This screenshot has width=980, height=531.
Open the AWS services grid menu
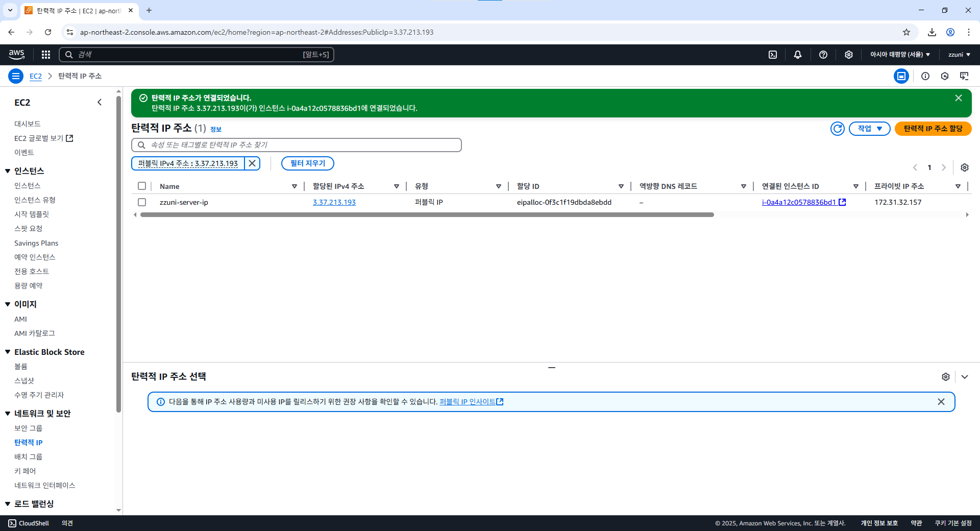(46, 55)
